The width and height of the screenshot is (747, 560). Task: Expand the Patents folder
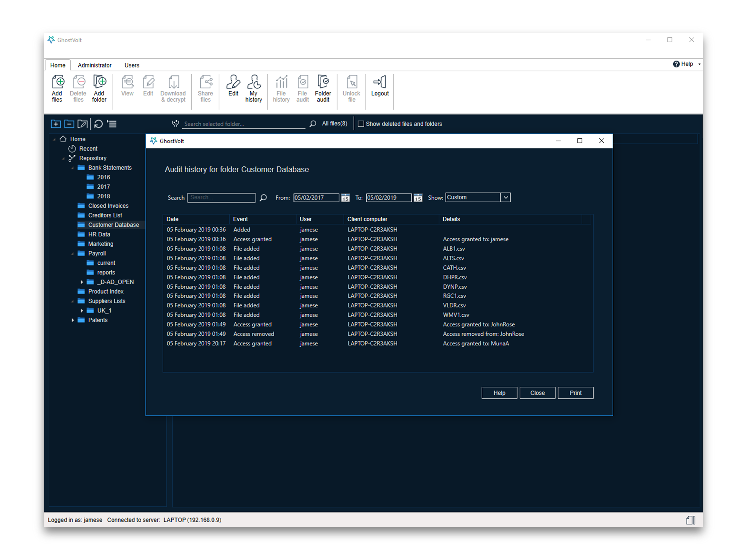pyautogui.click(x=73, y=320)
